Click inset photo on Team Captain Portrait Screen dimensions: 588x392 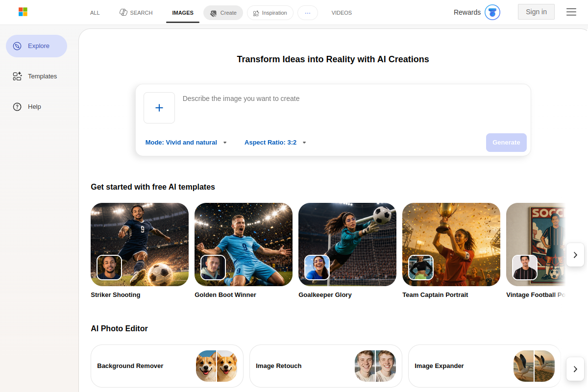click(421, 268)
